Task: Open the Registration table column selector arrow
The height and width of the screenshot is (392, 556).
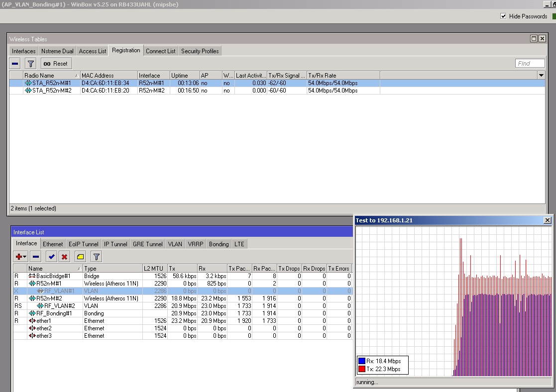Action: (542, 75)
